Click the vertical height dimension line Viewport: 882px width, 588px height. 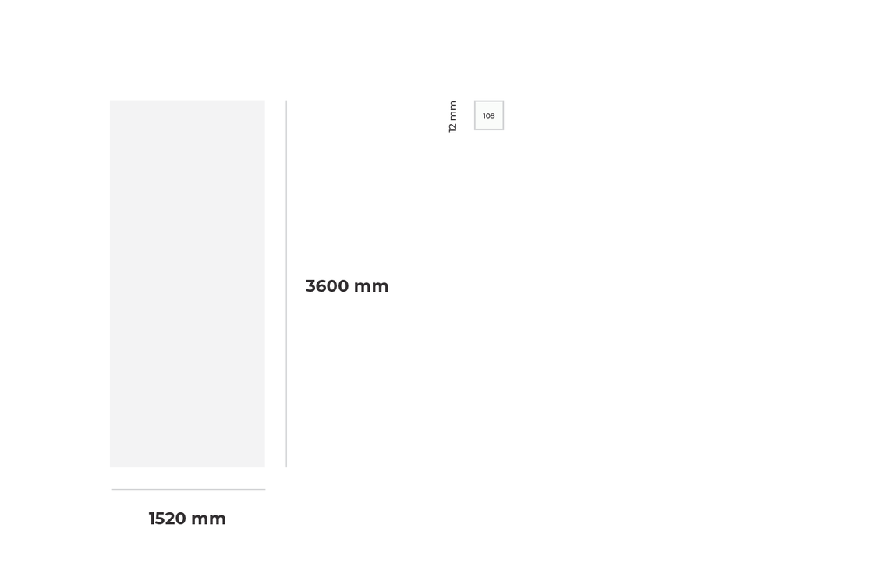click(x=286, y=283)
